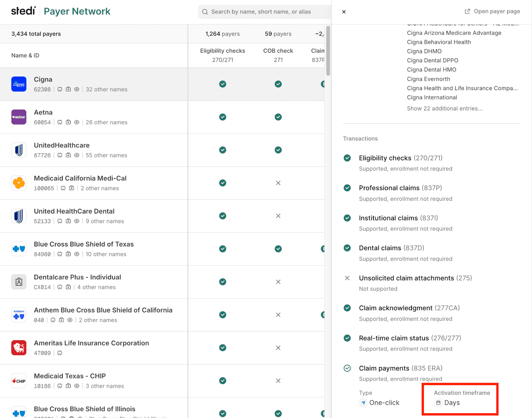Click the Medicaid Texas CHIP logo

tap(19, 381)
